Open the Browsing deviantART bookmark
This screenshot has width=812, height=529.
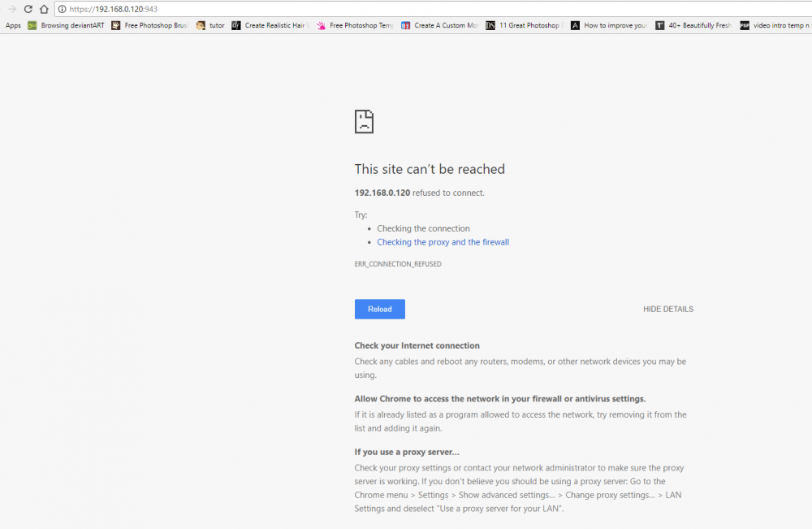[72, 25]
